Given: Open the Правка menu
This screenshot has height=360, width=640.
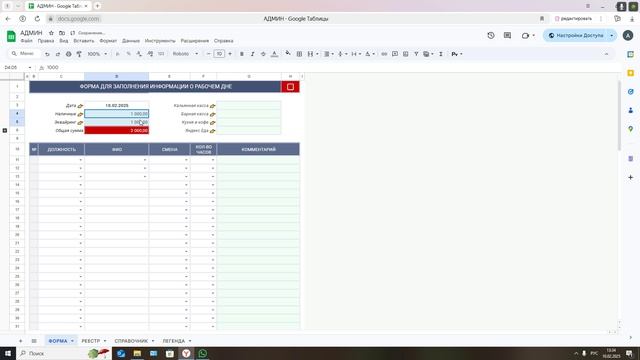Looking at the screenshot, I should pyautogui.click(x=46, y=41).
